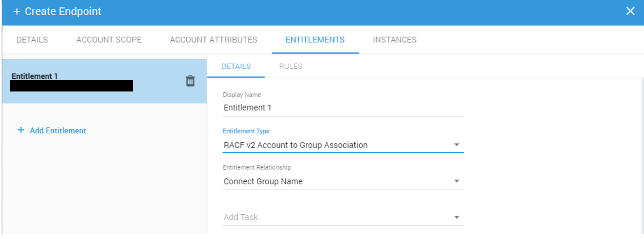Go to the Instances tab
The width and height of the screenshot is (644, 239).
click(x=394, y=40)
